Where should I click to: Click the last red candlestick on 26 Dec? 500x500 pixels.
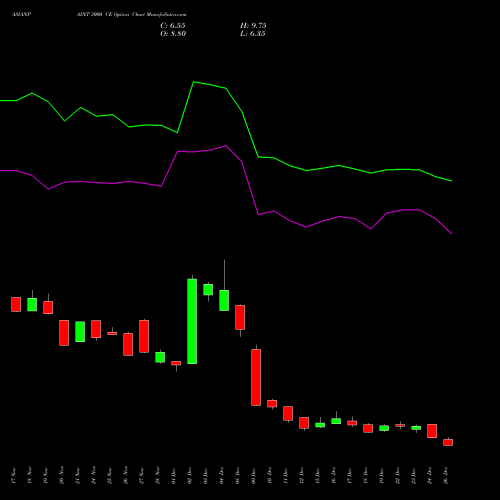tap(448, 442)
